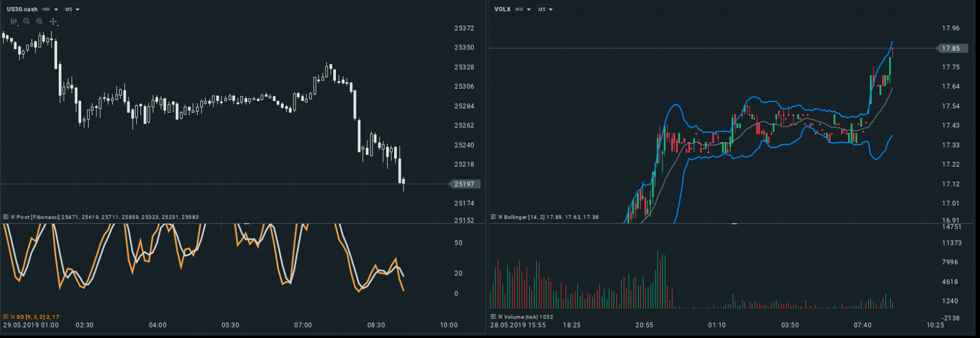980x338 pixels.
Task: Click the US30.cash symbol name
Action: click(22, 9)
